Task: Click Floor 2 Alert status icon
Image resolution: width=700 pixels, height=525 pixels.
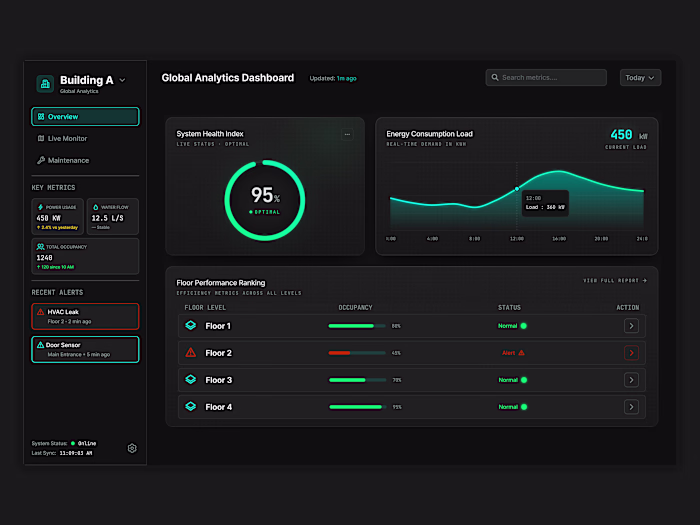Action: (x=521, y=353)
